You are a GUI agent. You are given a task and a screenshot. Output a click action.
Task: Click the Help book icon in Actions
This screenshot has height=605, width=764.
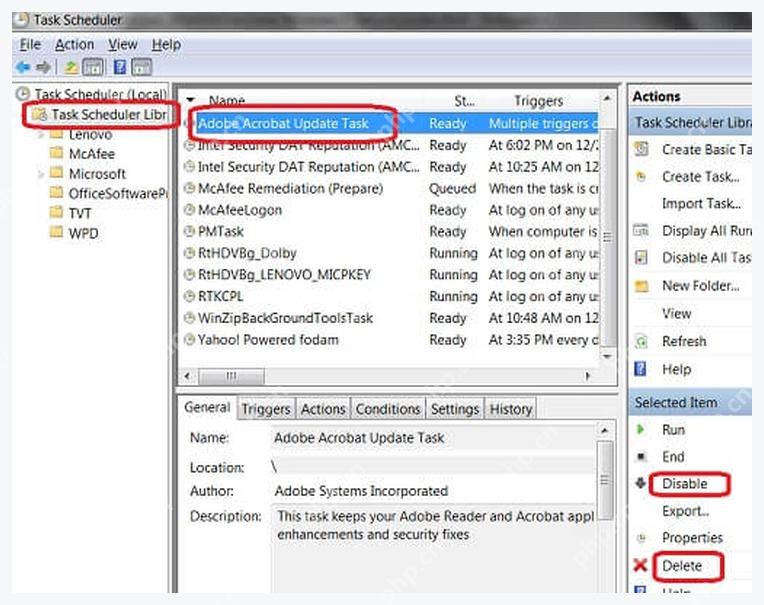pyautogui.click(x=640, y=369)
